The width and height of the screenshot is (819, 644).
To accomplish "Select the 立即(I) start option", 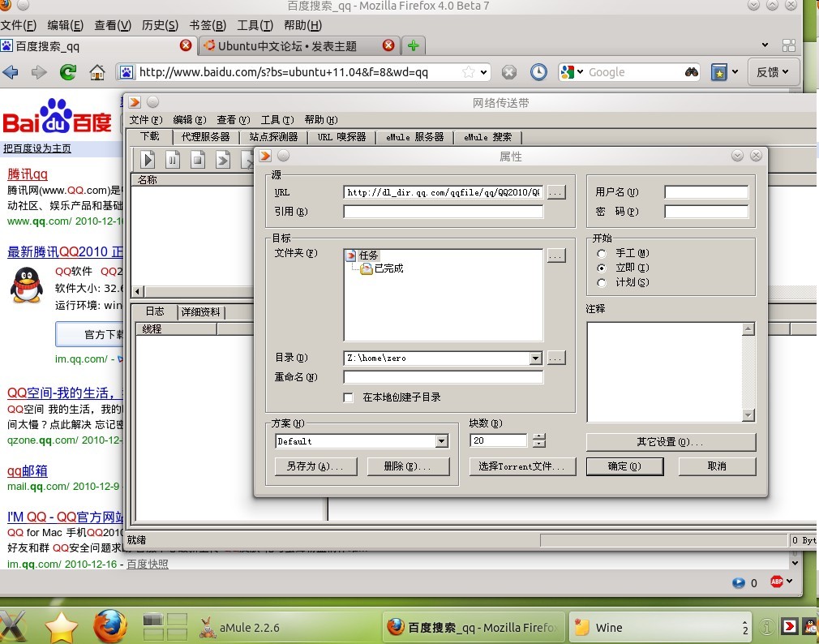I will (602, 268).
